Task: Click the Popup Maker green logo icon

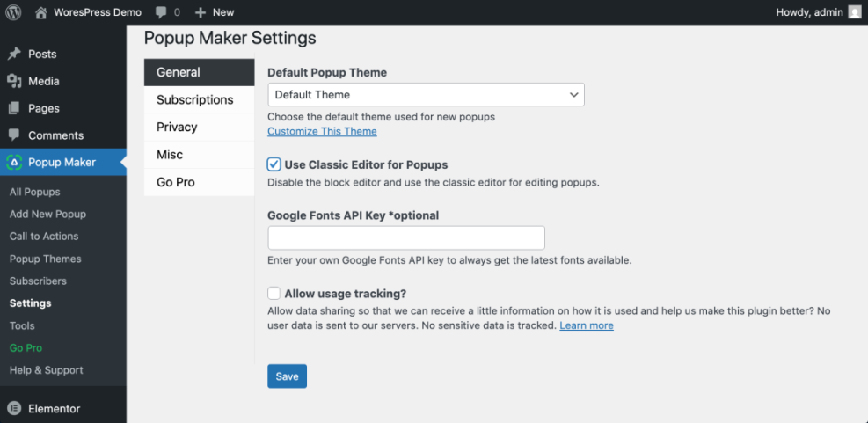Action: coord(14,162)
